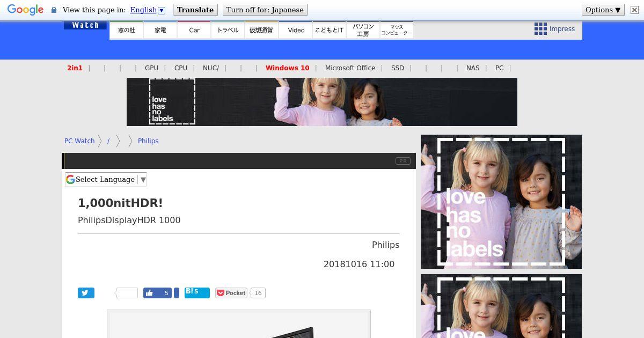Open the マウスコンピューター tab
Screen dimensions: 644x338
coord(397,30)
